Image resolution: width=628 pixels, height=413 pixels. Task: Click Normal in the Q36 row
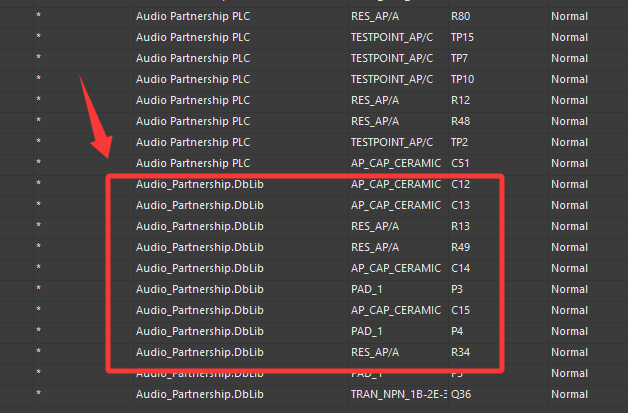[569, 394]
